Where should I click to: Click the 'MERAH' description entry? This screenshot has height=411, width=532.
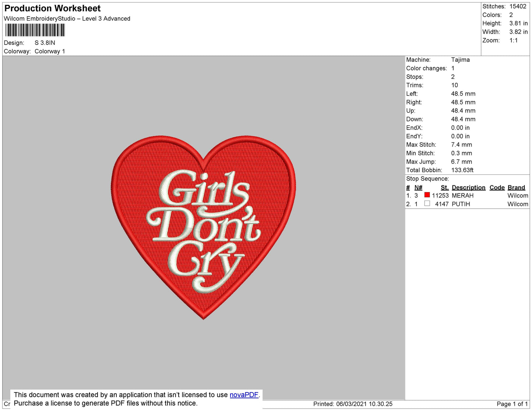[x=462, y=196]
